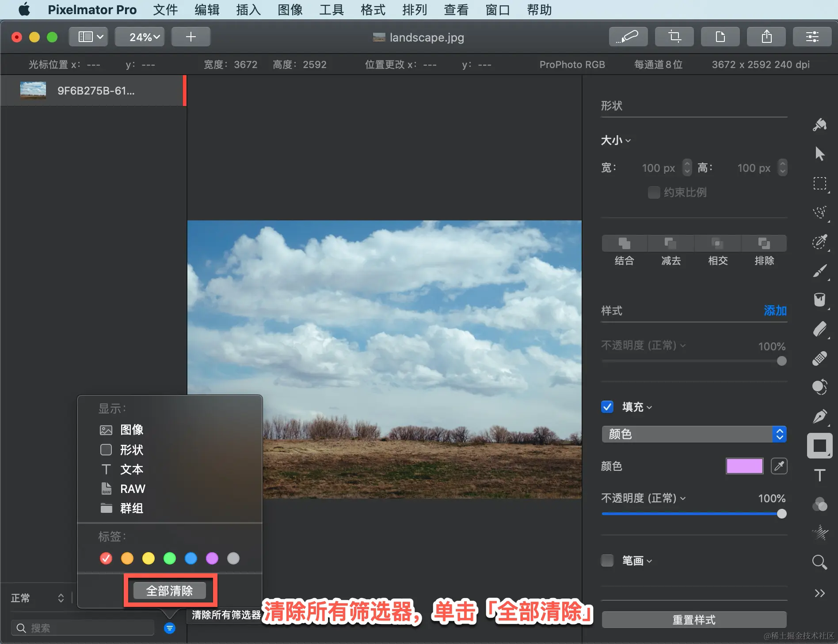Select the 9F6B275B-61... layer thumbnail

[x=33, y=91]
